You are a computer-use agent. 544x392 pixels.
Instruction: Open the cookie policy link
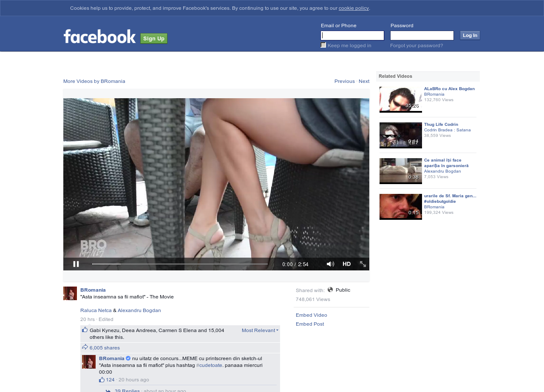tap(354, 8)
